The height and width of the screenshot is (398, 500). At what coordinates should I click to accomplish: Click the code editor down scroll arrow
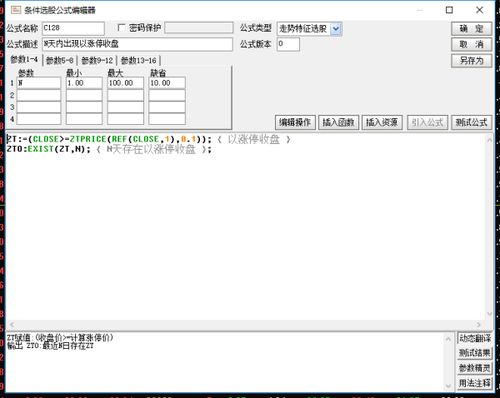[x=489, y=313]
